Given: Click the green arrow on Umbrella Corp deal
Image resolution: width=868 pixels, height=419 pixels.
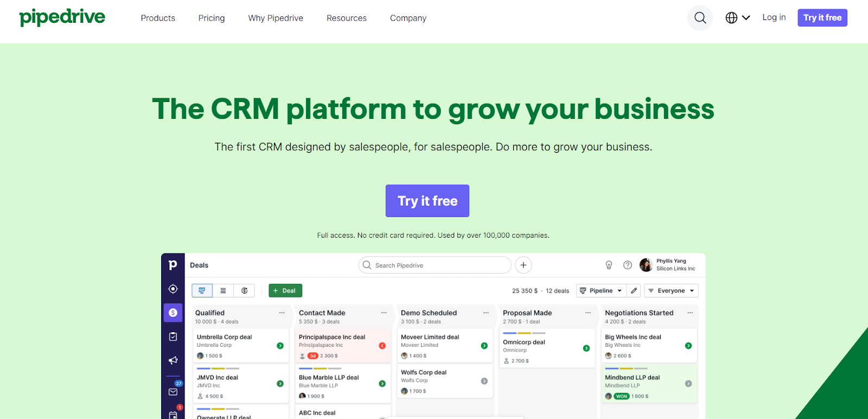Looking at the screenshot, I should 280,346.
